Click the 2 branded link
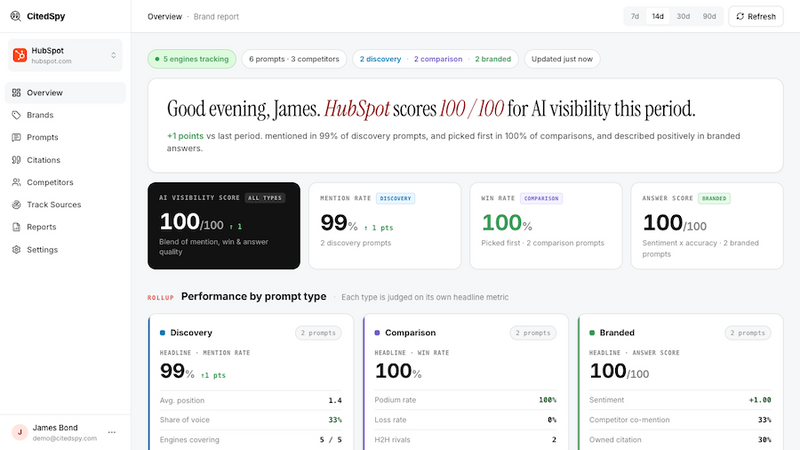Screen dimensions: 800x450 coord(493,59)
